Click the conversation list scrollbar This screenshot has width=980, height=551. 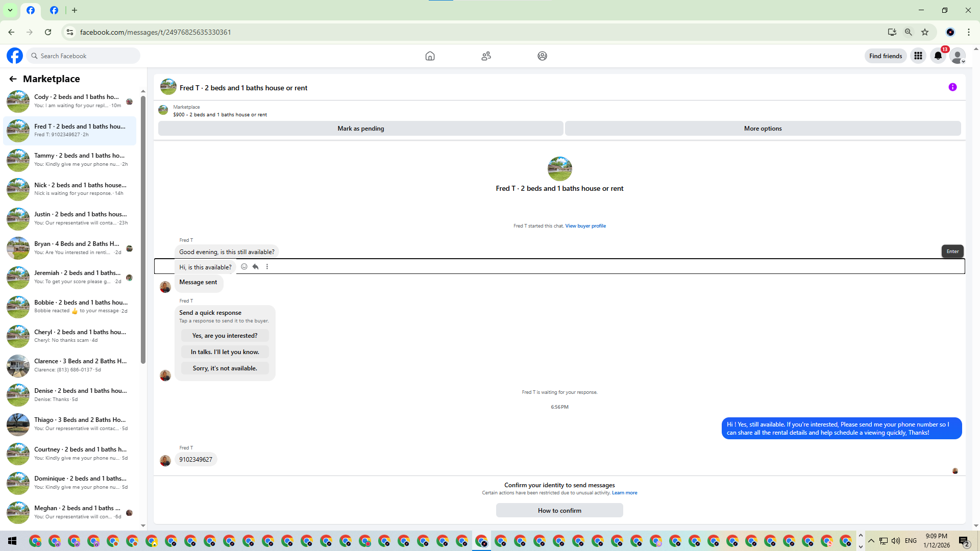[143, 230]
